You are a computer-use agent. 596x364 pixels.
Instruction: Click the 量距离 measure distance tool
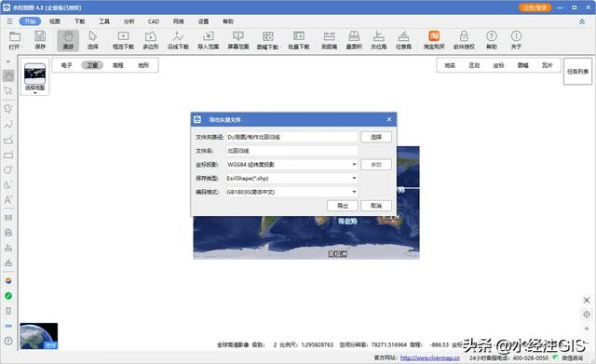[329, 40]
